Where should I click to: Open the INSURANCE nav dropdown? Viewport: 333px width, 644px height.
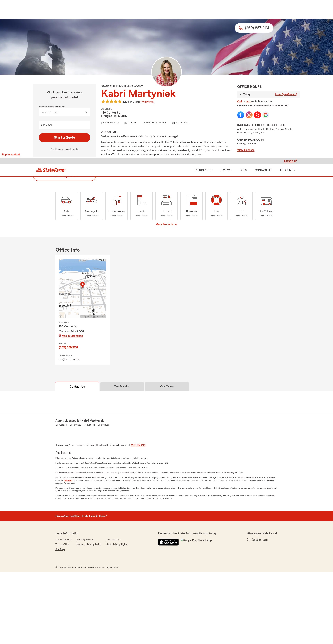click(x=204, y=170)
